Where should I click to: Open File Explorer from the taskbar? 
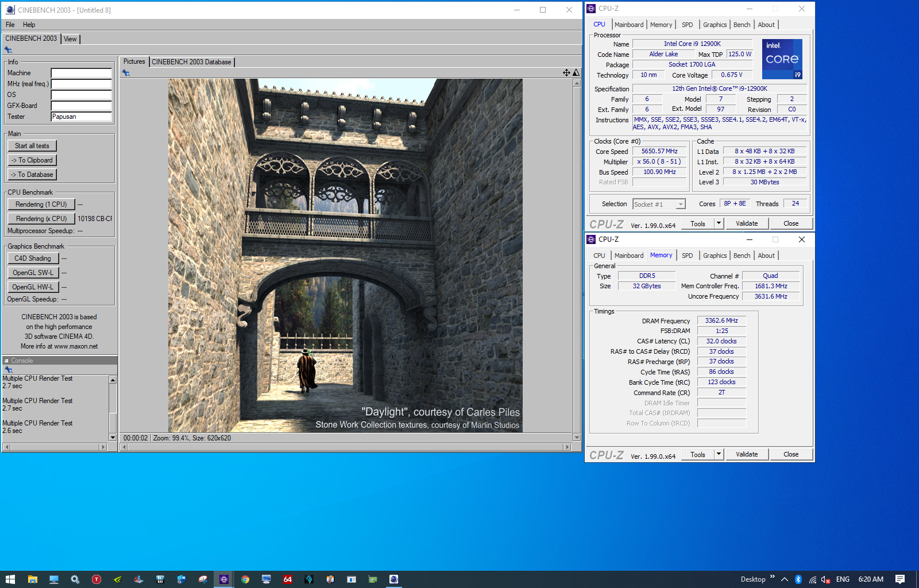[x=32, y=579]
